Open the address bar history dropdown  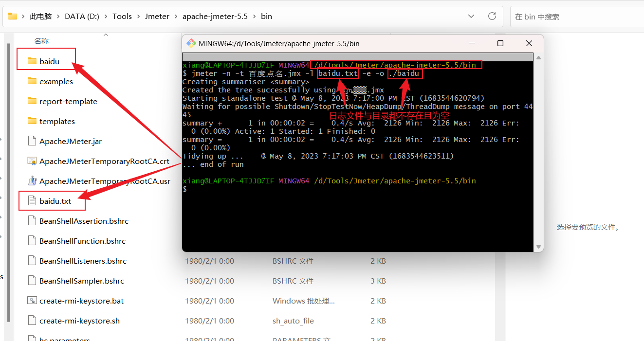tap(471, 16)
